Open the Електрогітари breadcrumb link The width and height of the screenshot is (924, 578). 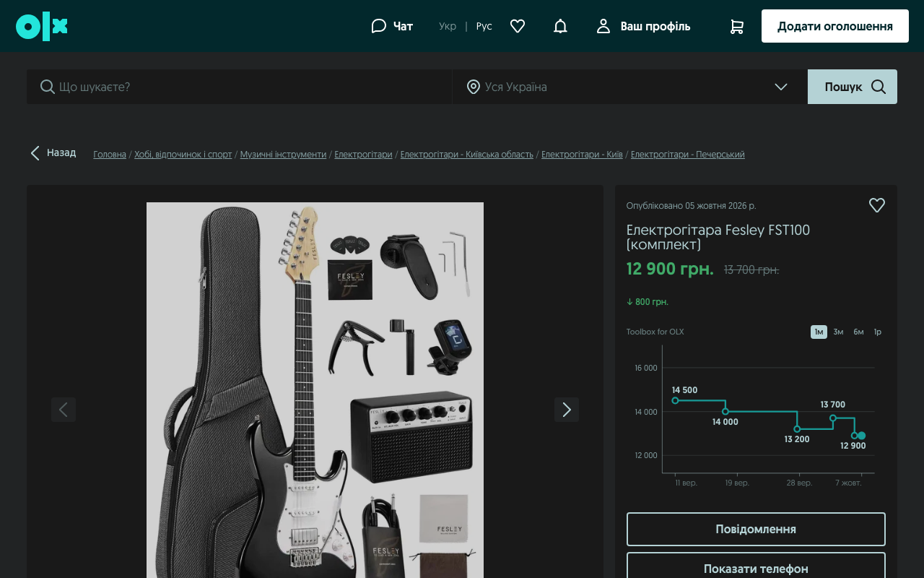pos(363,155)
